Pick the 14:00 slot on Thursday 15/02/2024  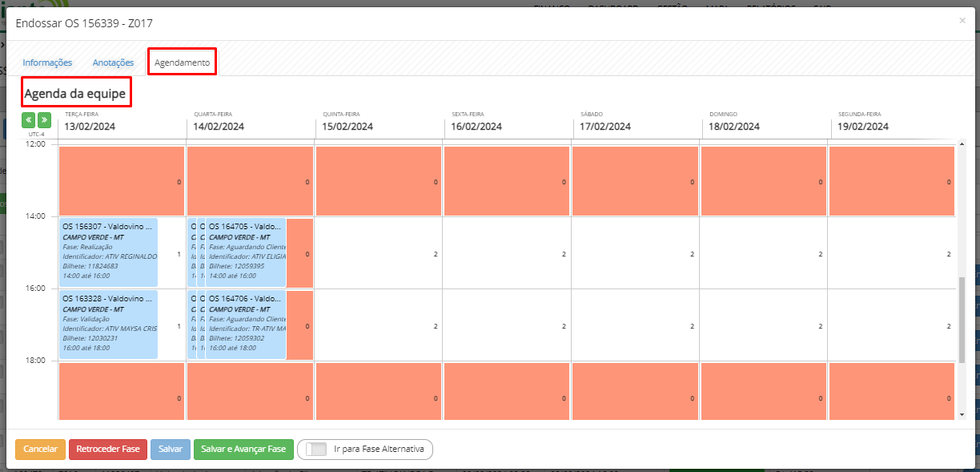(x=378, y=252)
